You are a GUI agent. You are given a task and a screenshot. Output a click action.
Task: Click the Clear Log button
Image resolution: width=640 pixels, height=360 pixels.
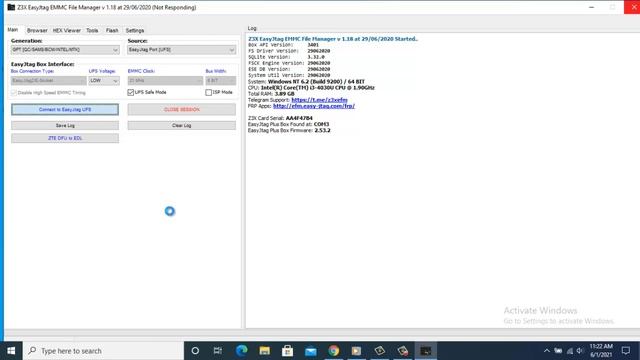182,125
